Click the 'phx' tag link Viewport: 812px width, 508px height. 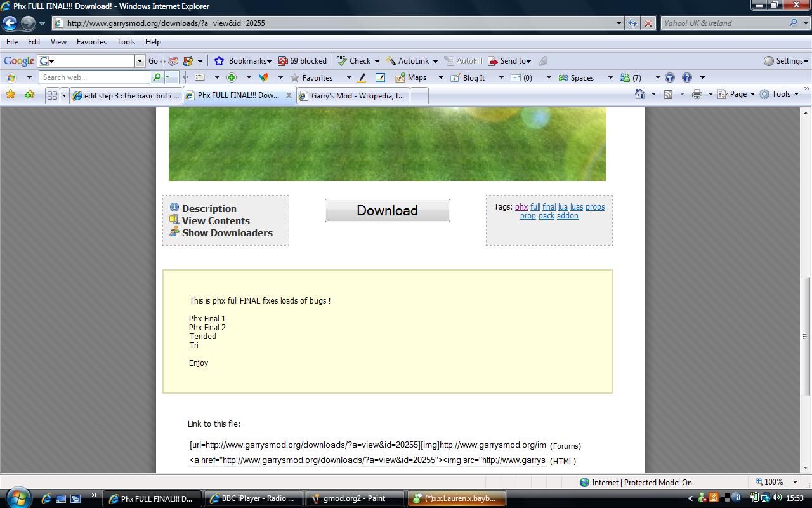(x=521, y=207)
